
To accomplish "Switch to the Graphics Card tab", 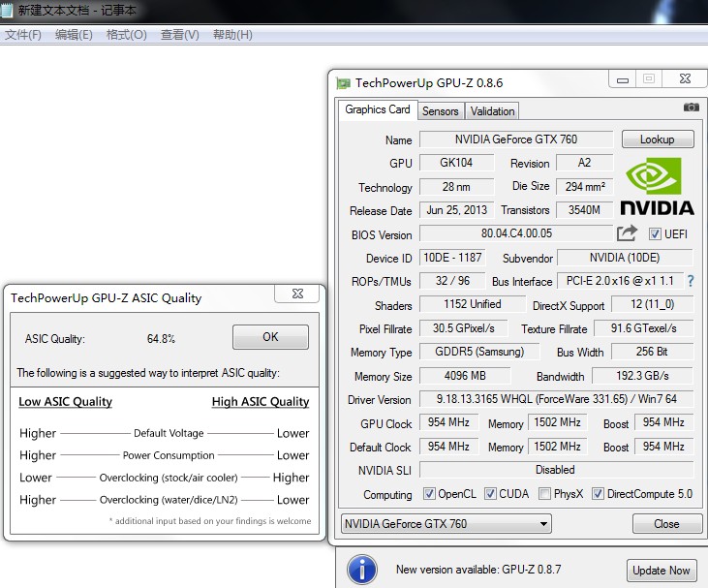I will (x=378, y=109).
